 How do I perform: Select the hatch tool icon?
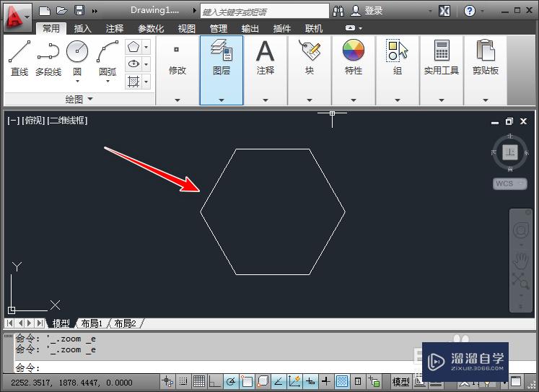(133, 82)
